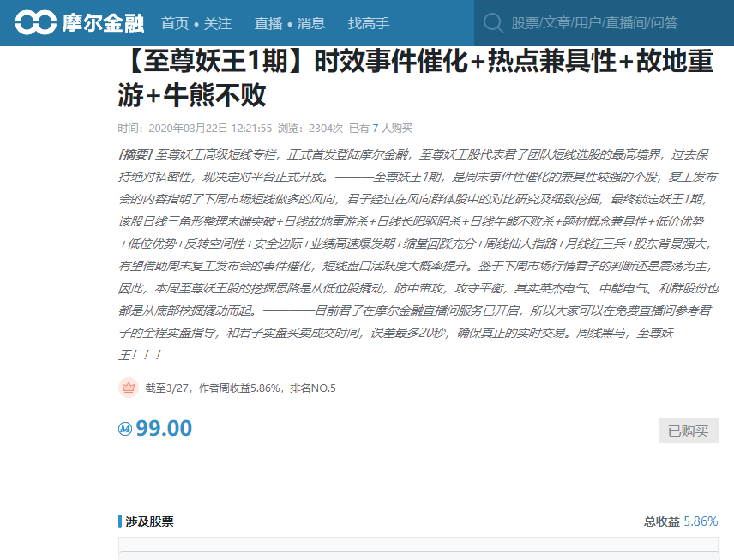The height and width of the screenshot is (560, 734).
Task: Click the article title 至尊妖王1期
Action: point(417,78)
